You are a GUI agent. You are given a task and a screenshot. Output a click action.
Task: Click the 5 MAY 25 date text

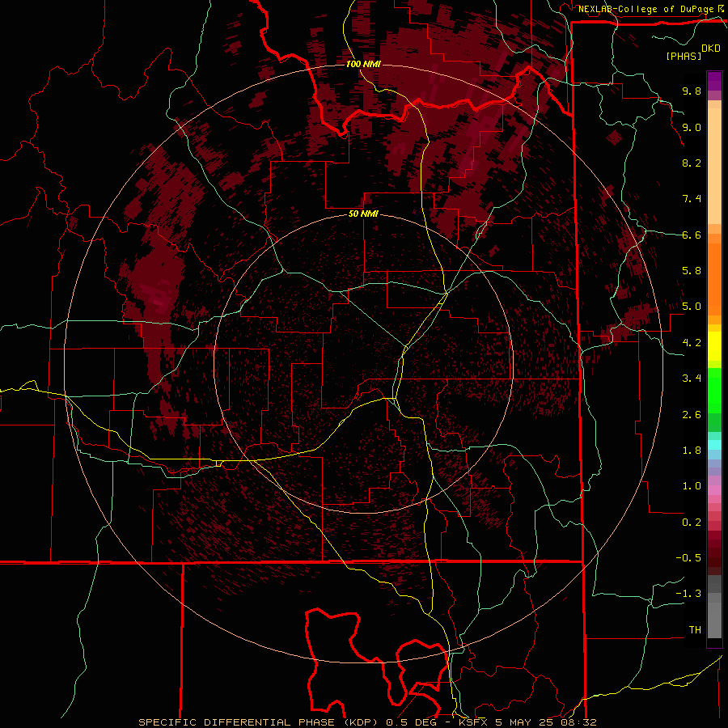526,722
